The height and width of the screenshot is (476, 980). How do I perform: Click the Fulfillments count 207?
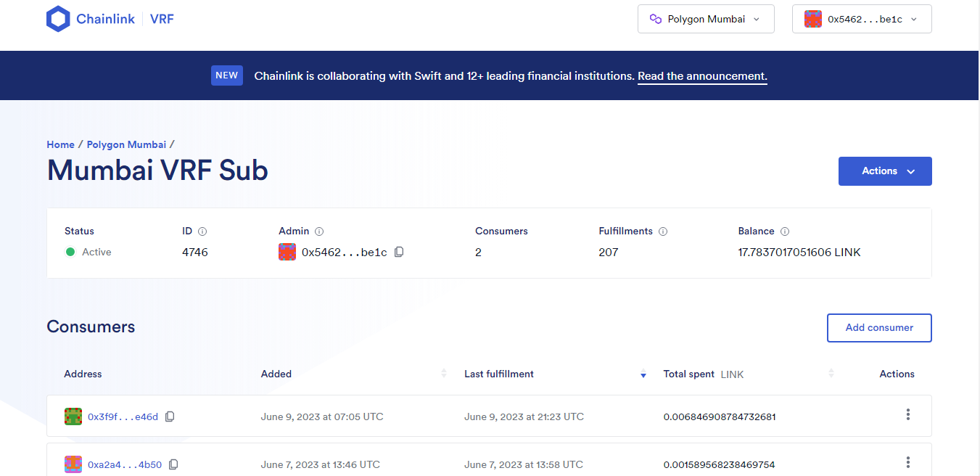609,253
